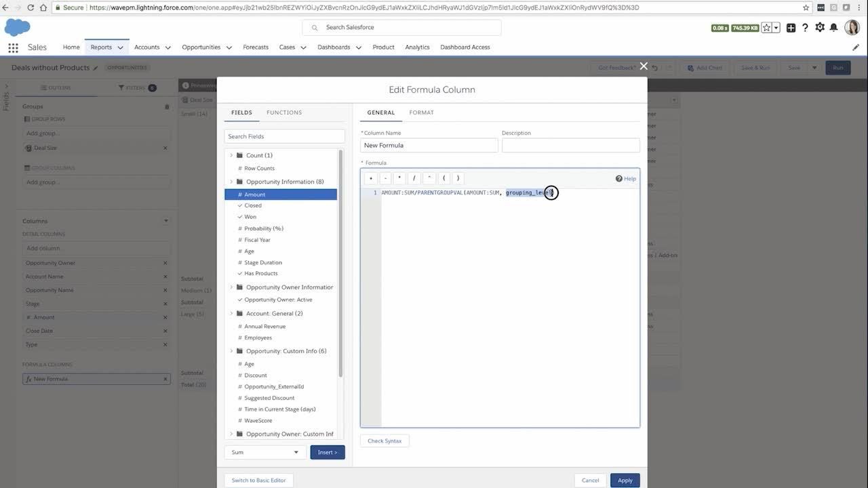Screen dimensions: 868x488
Task: Expand the Account: General (2) folder
Action: [231, 314]
